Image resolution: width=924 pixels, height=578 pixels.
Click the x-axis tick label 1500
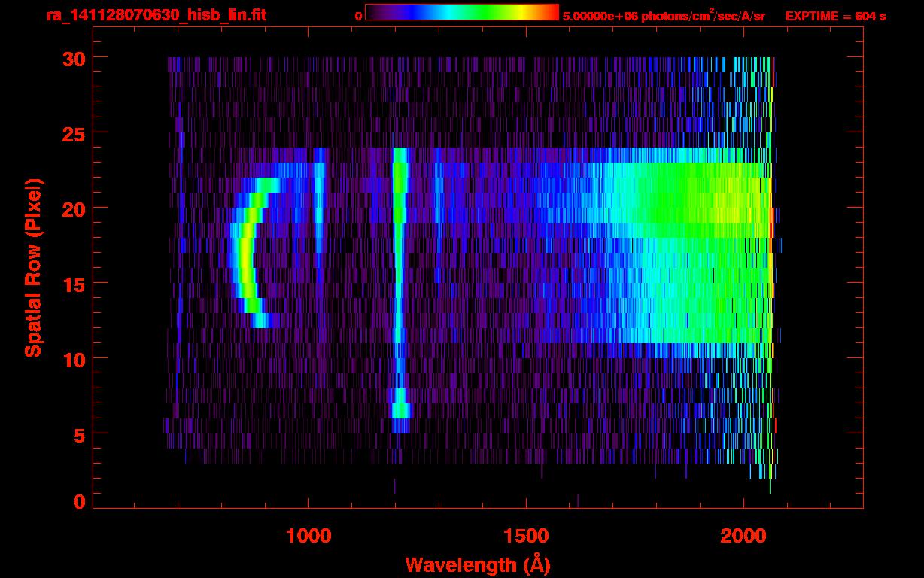526,536
